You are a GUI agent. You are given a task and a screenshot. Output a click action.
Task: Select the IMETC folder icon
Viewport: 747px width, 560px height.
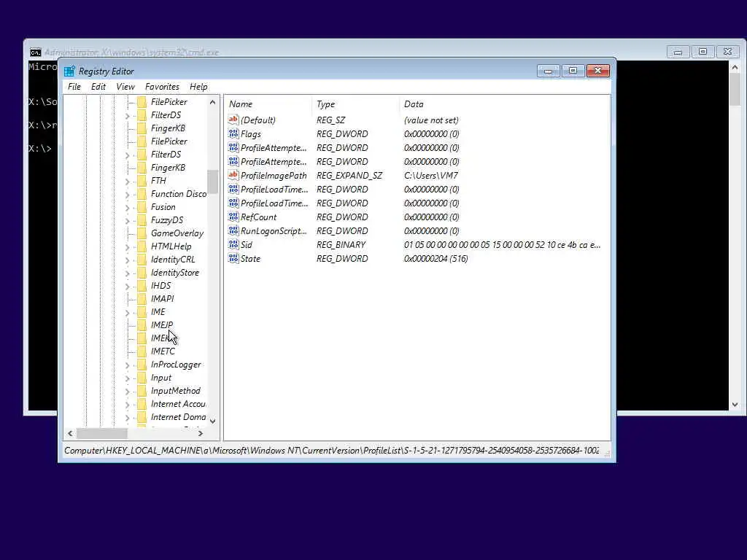point(142,351)
